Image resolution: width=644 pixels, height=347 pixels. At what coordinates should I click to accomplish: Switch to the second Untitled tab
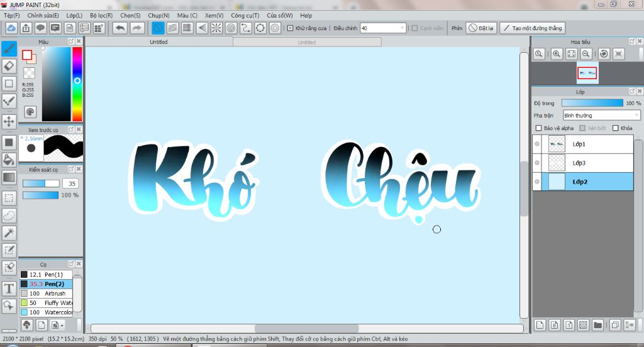click(307, 42)
